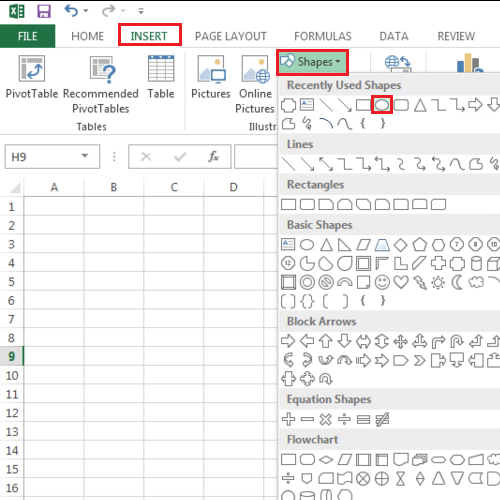Switch to the PAGE LAYOUT tab
This screenshot has width=500, height=500.
pyautogui.click(x=231, y=36)
